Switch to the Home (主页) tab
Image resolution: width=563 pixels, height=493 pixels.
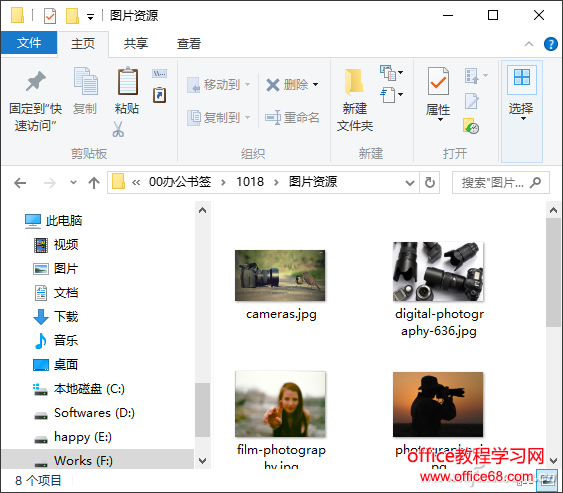(x=83, y=43)
